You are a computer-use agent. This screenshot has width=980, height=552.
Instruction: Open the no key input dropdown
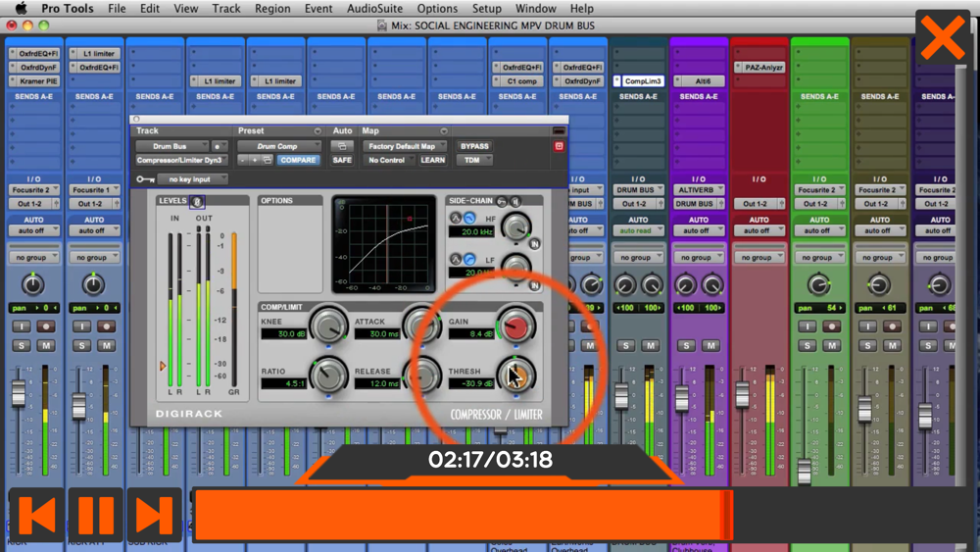click(x=192, y=179)
